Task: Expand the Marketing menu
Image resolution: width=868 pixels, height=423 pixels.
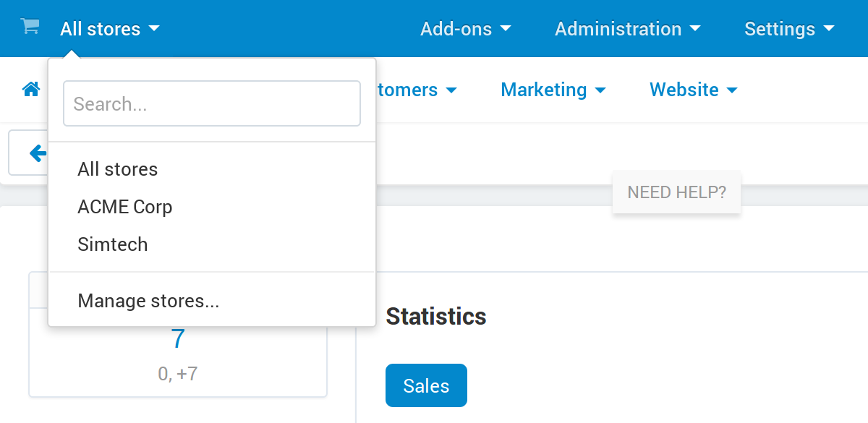Action: pos(553,90)
